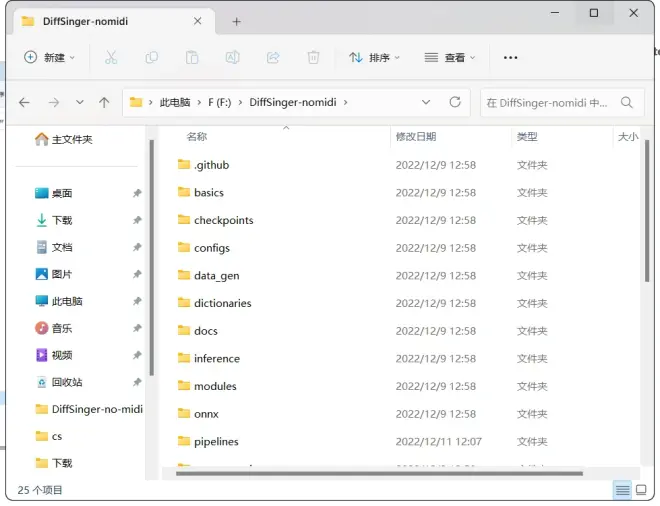Viewport: 660px width, 506px height.
Task: Click the Delete trash icon
Action: [x=313, y=57]
